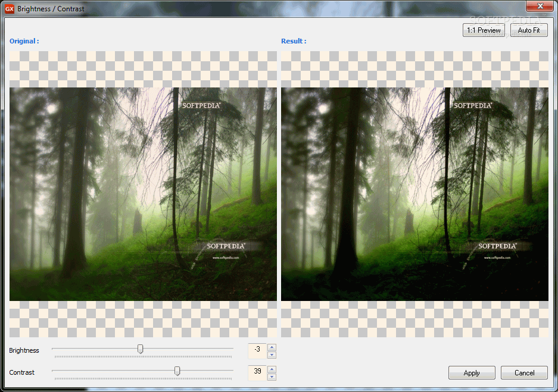Click the 'Result :' heading text

[x=294, y=41]
